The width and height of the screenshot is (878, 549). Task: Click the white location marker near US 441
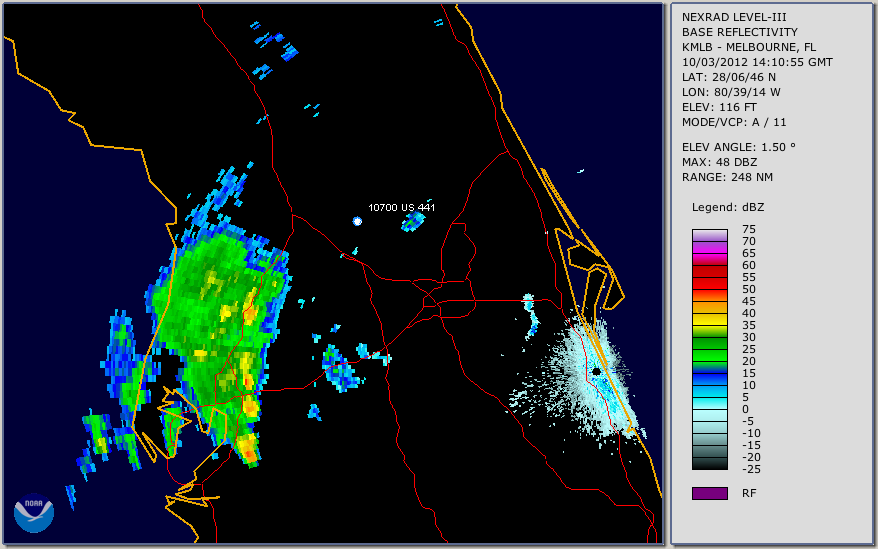pyautogui.click(x=357, y=221)
